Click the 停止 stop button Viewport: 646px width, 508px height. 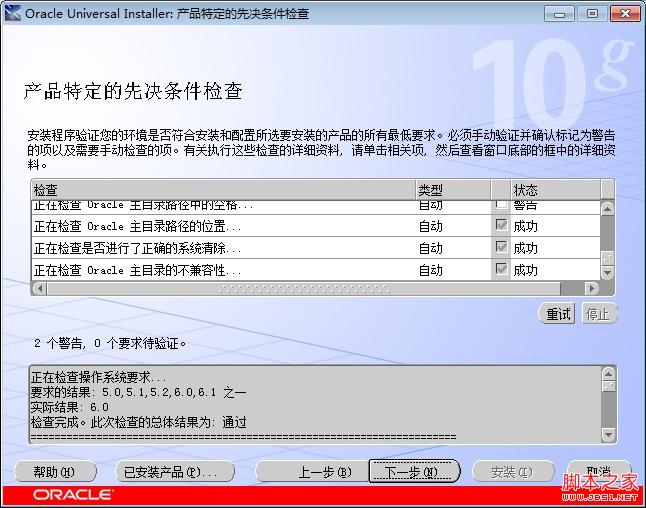pyautogui.click(x=599, y=314)
